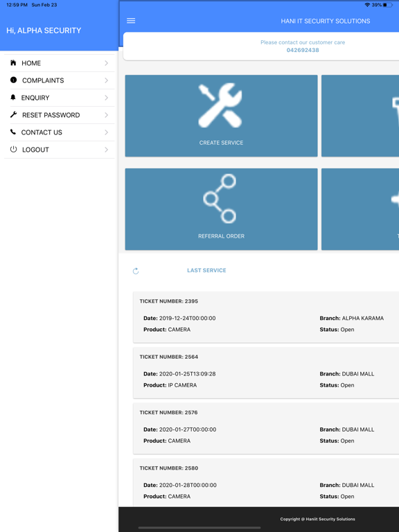Expand the Logout chevron arrow

106,150
